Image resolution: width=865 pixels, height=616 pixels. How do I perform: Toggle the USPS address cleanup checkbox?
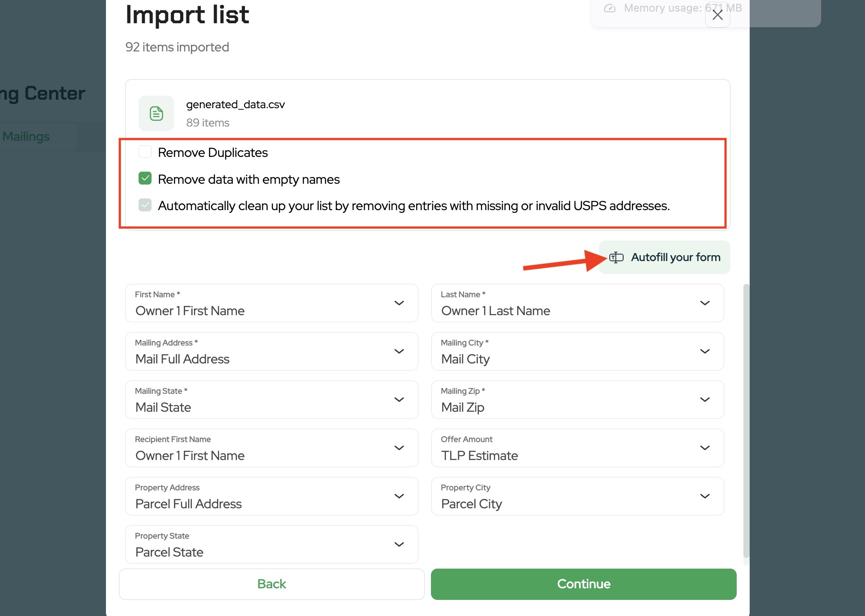point(145,205)
